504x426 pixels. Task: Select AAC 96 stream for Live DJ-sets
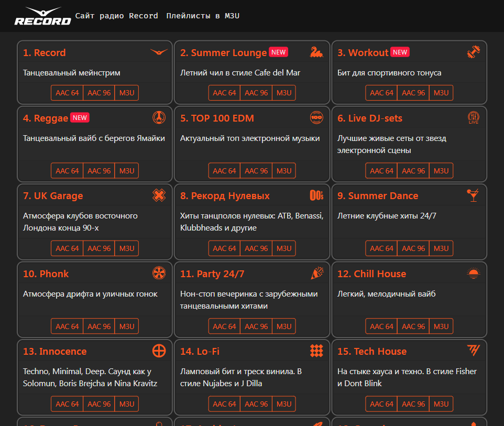tap(413, 171)
